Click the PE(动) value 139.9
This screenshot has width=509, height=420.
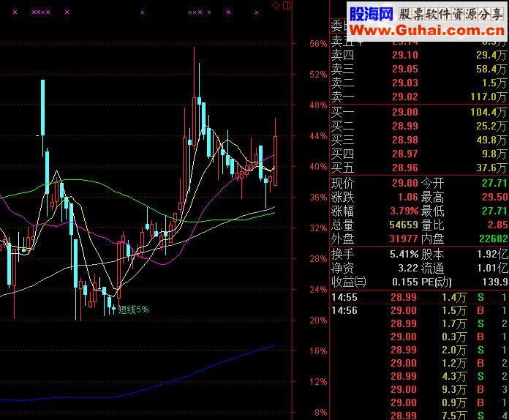495,282
